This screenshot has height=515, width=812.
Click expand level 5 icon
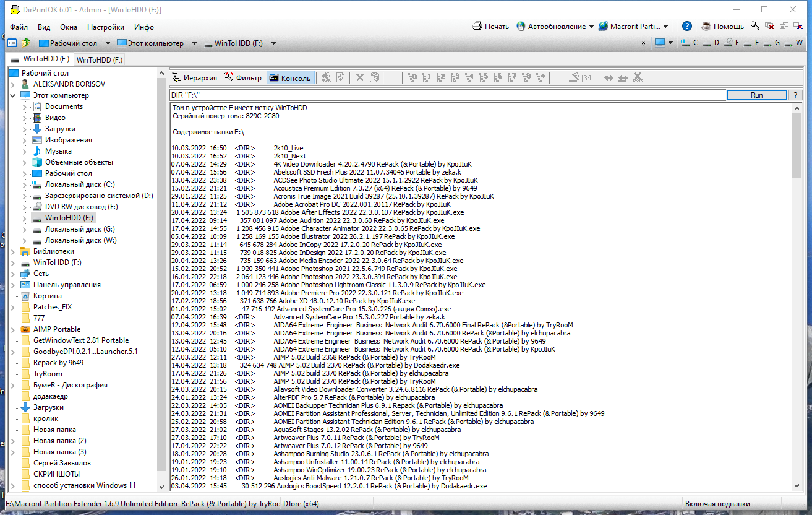(x=484, y=78)
